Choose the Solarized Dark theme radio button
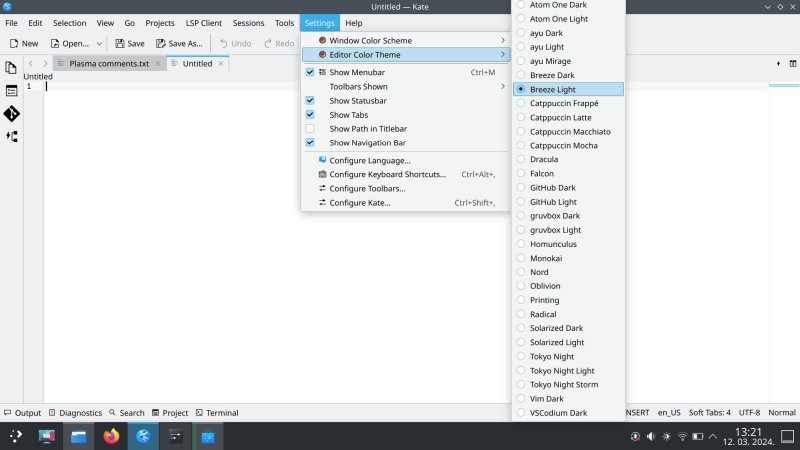The width and height of the screenshot is (800, 450). pos(556,328)
